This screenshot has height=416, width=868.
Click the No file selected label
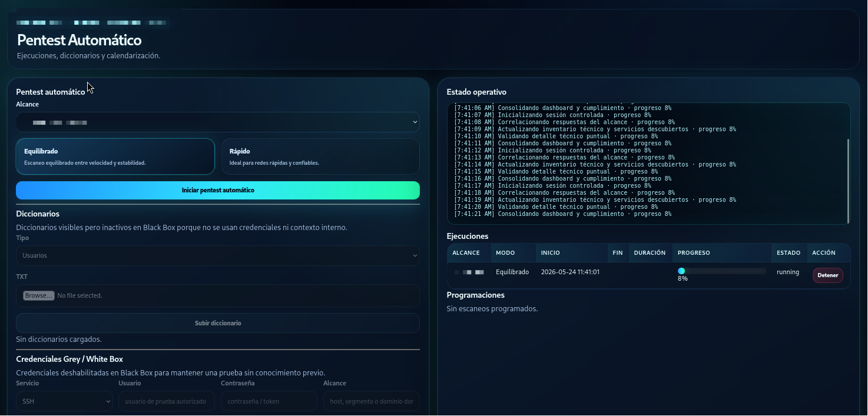point(79,295)
